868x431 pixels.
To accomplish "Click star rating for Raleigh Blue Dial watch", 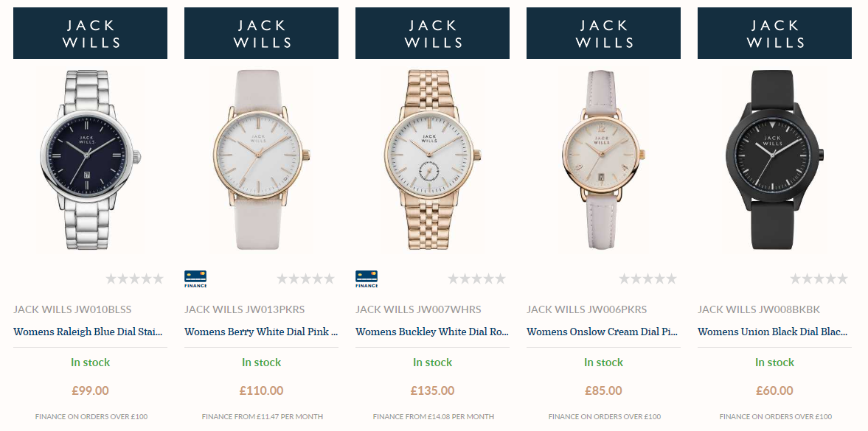I will coord(134,278).
